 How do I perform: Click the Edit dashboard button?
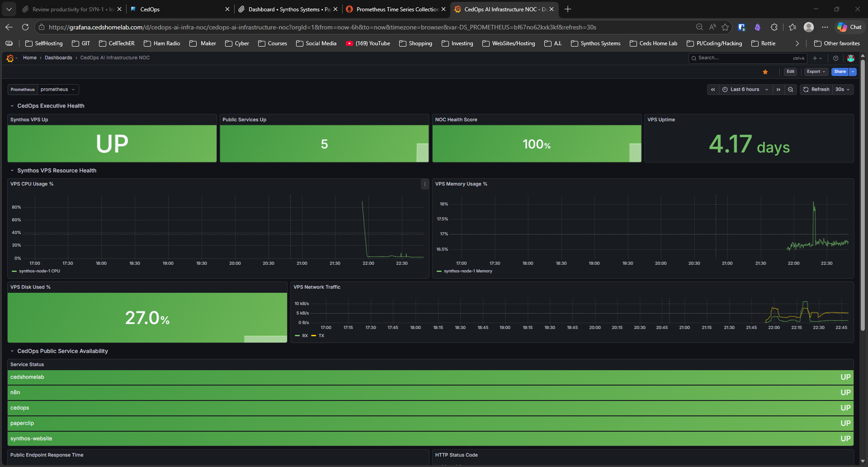(x=790, y=71)
